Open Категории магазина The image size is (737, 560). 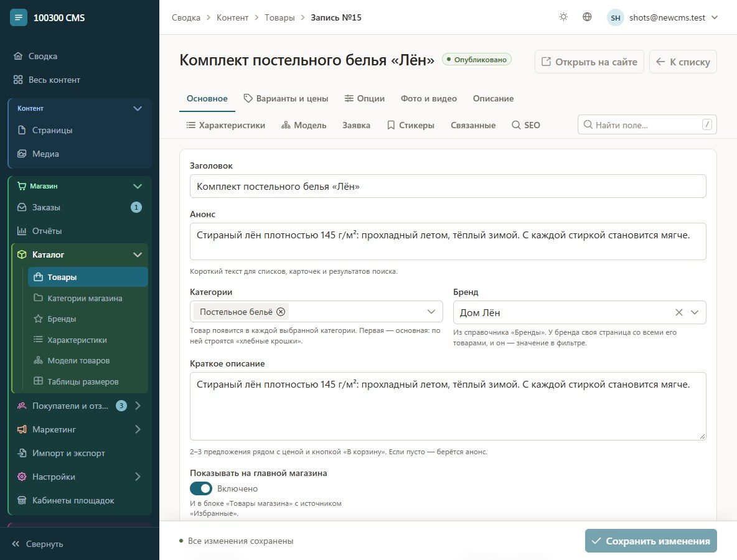coord(88,298)
